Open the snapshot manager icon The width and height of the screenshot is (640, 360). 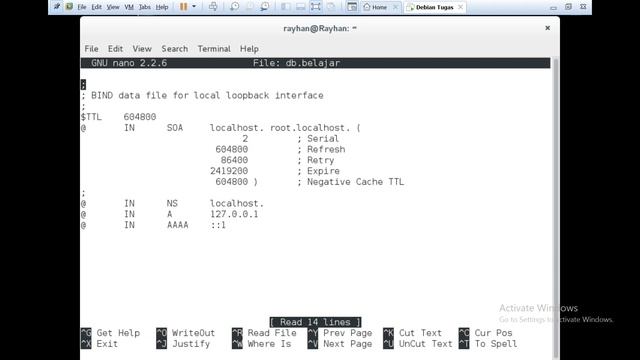tap(264, 7)
